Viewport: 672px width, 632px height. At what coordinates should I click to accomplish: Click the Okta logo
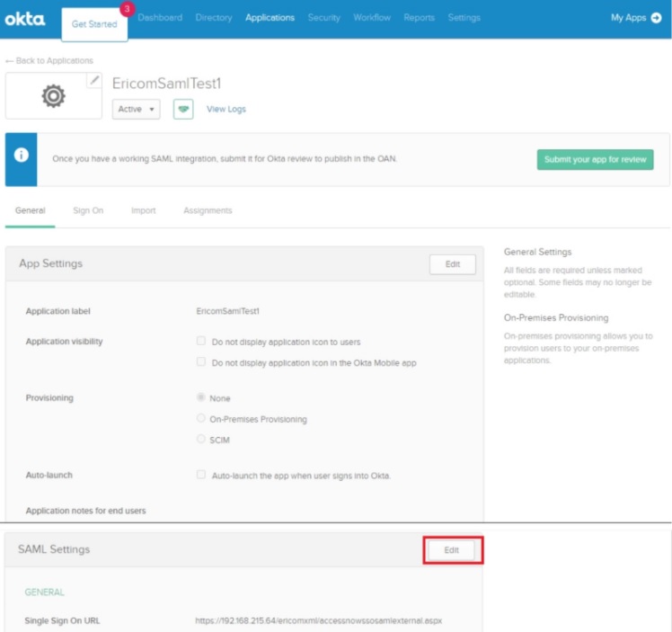coord(24,19)
